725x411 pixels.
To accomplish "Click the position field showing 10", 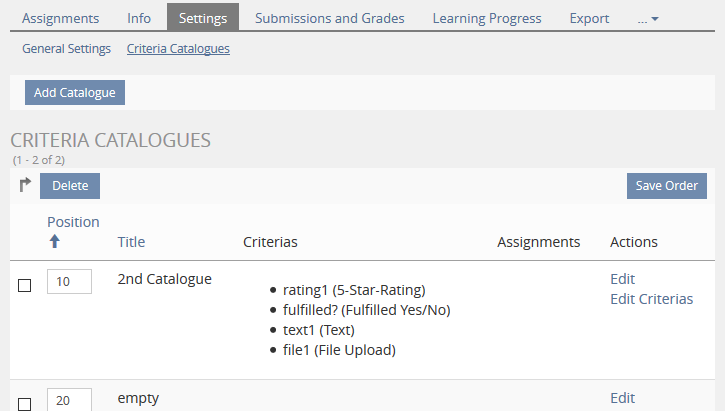I will 69,282.
